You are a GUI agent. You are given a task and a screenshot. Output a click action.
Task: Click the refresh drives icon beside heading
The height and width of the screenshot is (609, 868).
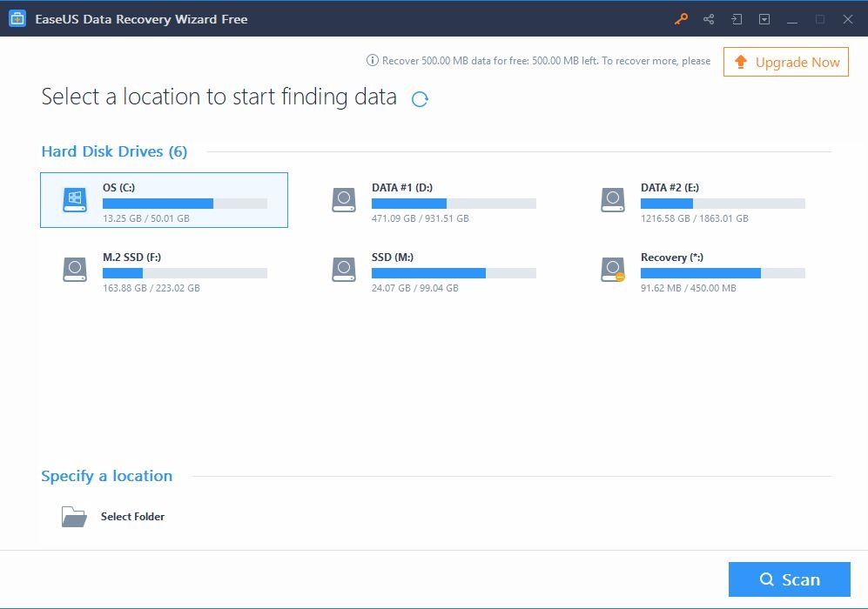[x=420, y=99]
